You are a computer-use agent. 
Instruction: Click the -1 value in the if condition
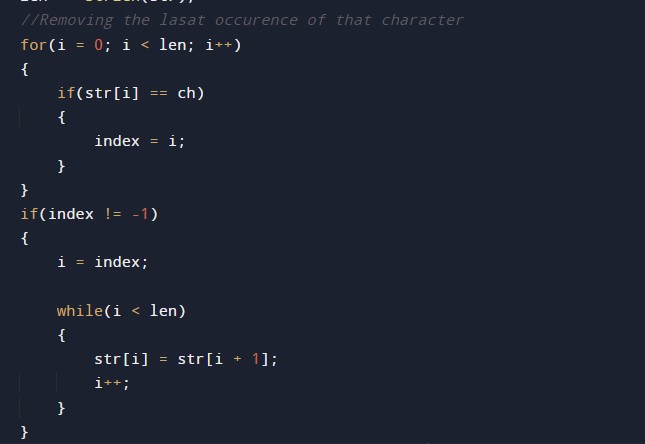coord(140,214)
